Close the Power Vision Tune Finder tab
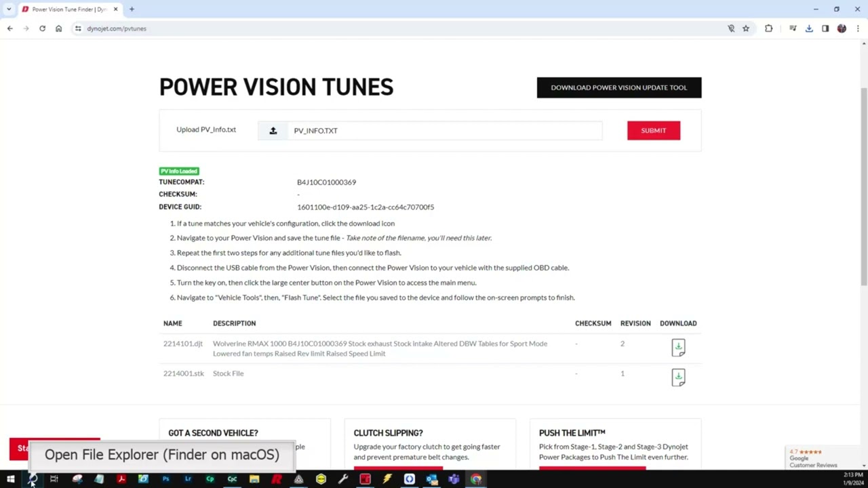868x488 pixels. point(115,9)
